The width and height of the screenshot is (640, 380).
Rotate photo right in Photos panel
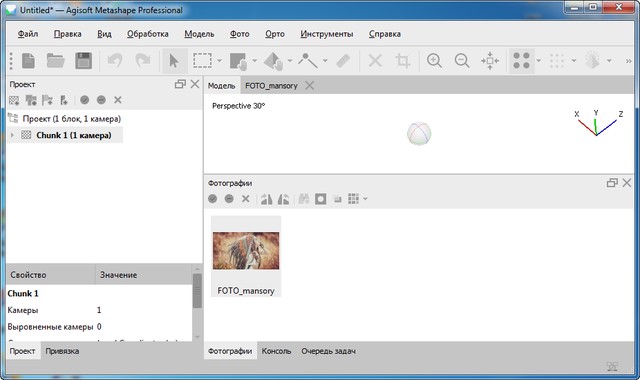283,199
